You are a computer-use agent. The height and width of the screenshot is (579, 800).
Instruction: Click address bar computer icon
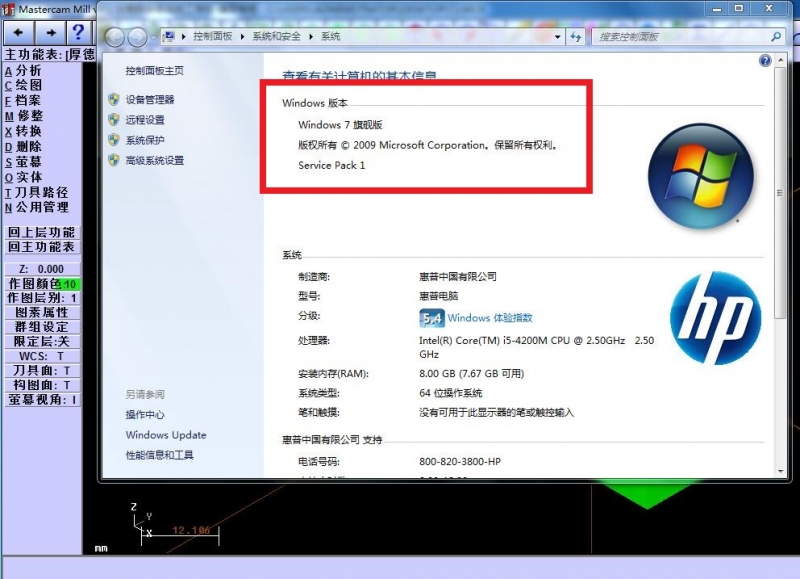[170, 36]
